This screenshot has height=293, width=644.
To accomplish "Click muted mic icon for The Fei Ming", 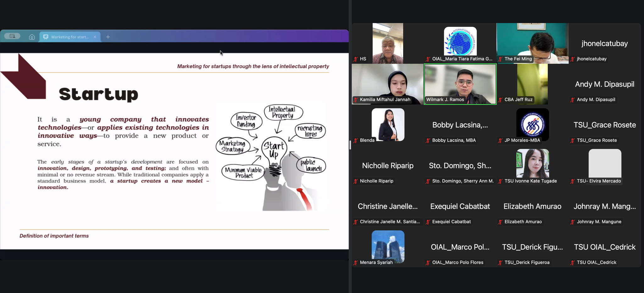I will tap(500, 59).
